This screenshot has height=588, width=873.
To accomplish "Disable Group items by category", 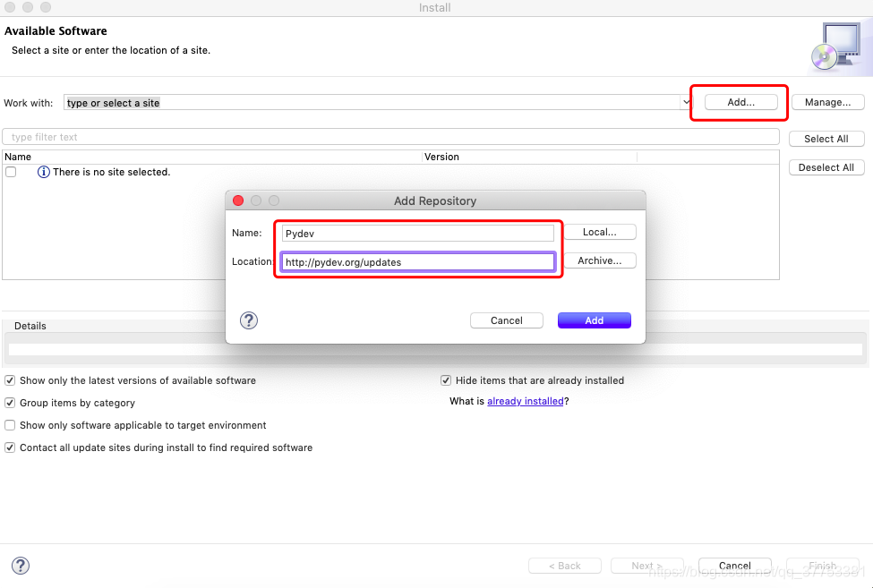I will 10,403.
